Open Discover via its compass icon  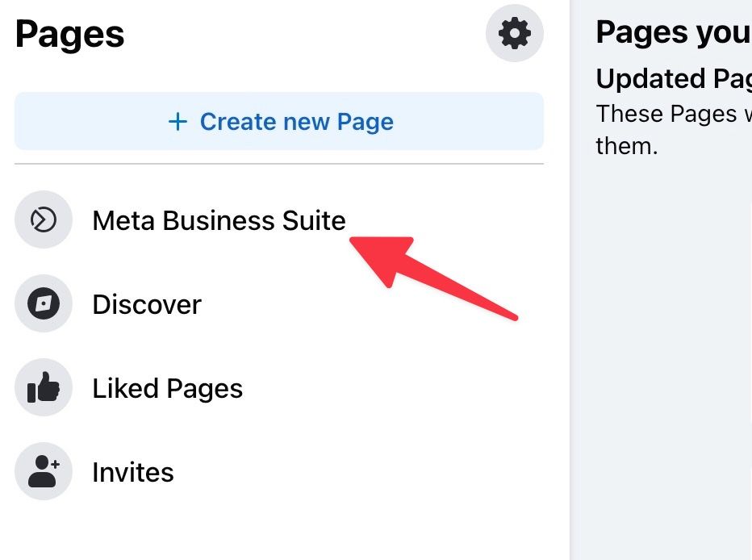44,304
